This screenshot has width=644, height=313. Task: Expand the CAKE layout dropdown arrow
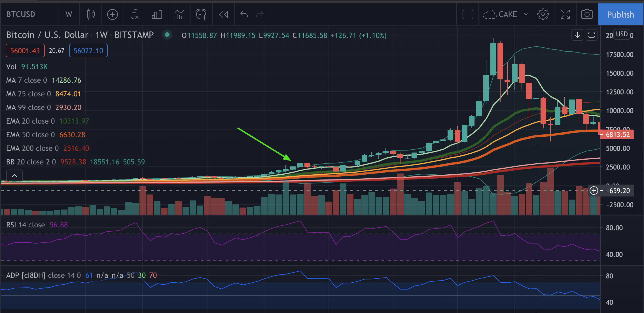(526, 14)
